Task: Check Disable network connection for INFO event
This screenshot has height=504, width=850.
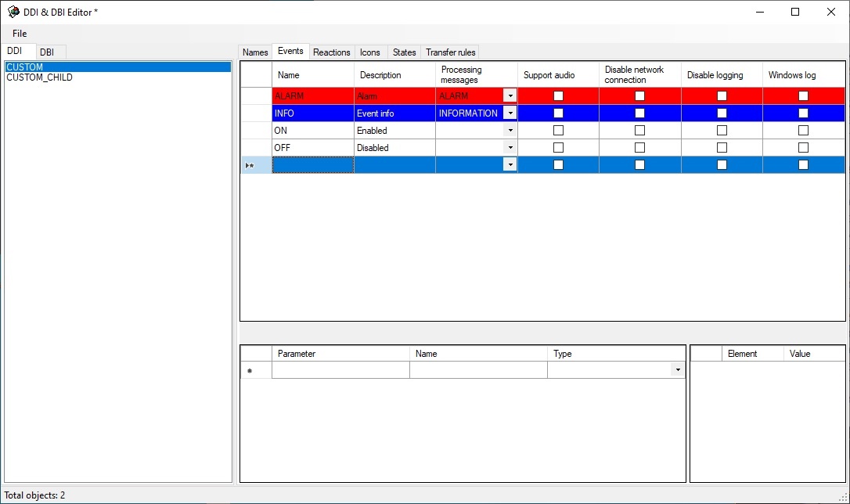Action: (x=639, y=113)
